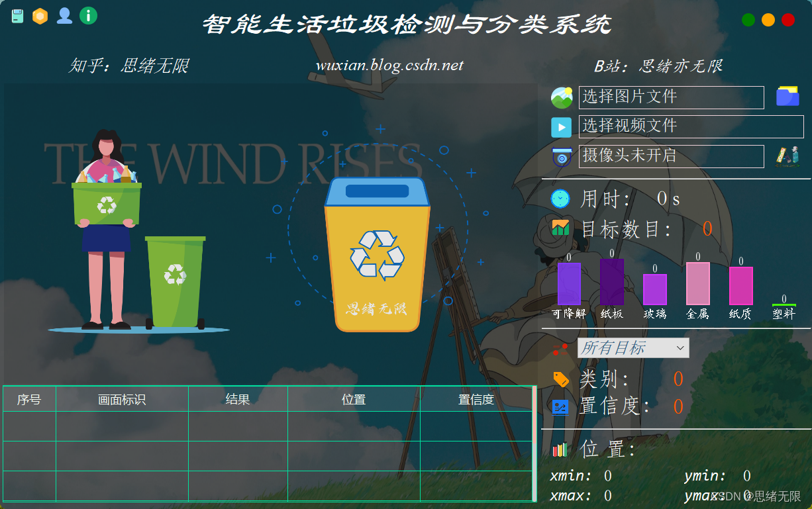Click the chart icon beside 目标数目
The image size is (812, 509).
click(x=560, y=228)
